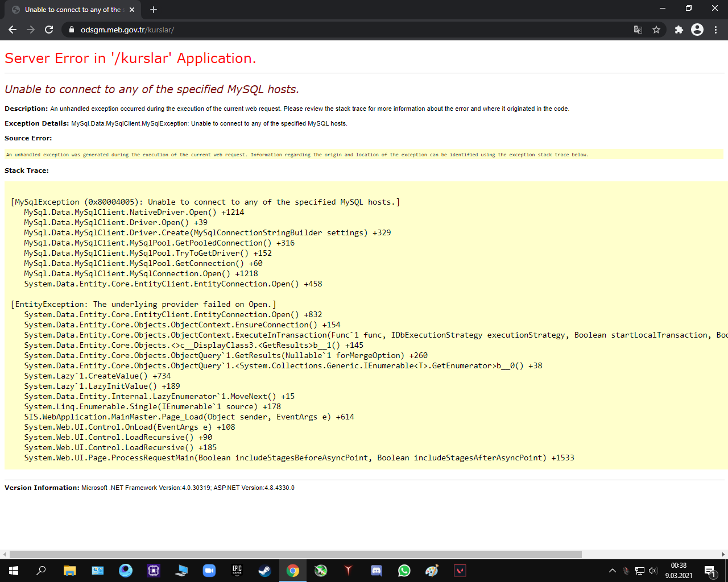The width and height of the screenshot is (728, 582).
Task: Click the 'System.Lazy`1.CreateValue() +734' line
Action: pos(97,376)
